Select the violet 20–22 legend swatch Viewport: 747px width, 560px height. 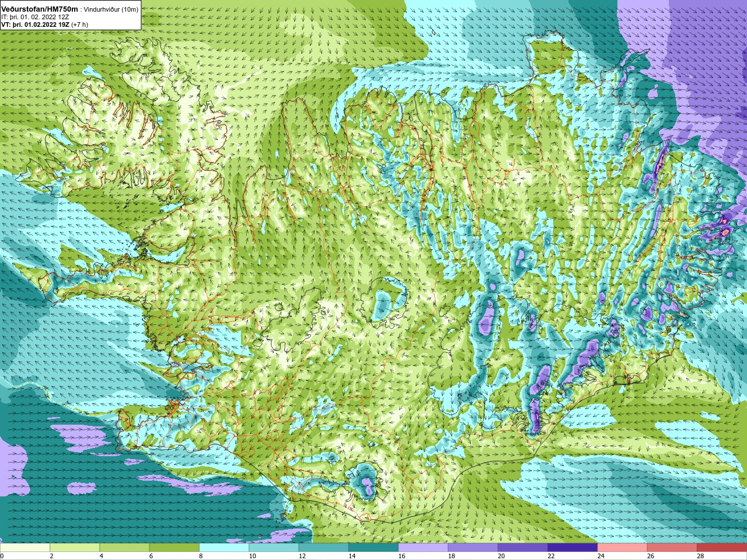pos(522,548)
